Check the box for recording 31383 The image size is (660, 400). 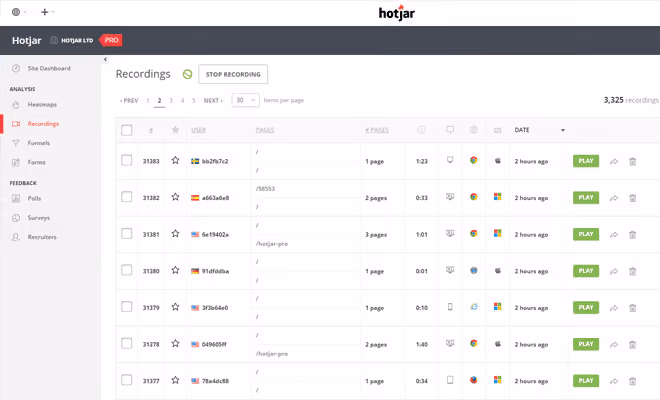(127, 160)
